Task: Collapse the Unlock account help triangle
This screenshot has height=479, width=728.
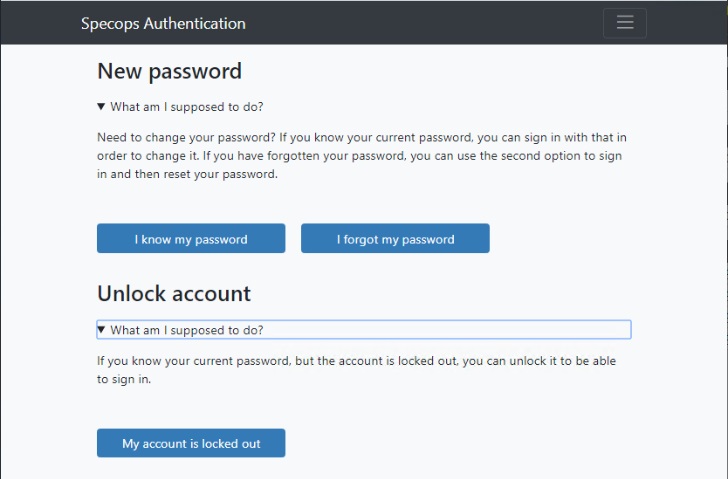Action: (101, 329)
